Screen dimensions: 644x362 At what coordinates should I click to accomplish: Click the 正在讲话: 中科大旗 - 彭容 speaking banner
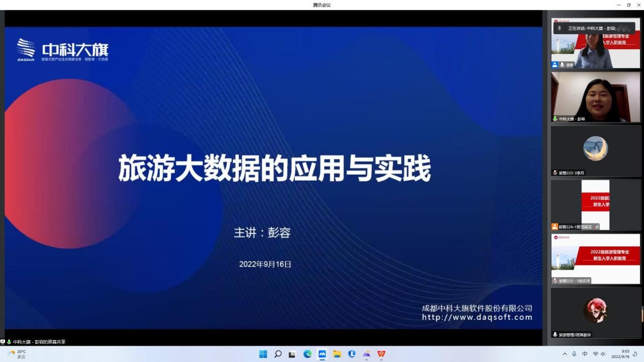point(594,28)
